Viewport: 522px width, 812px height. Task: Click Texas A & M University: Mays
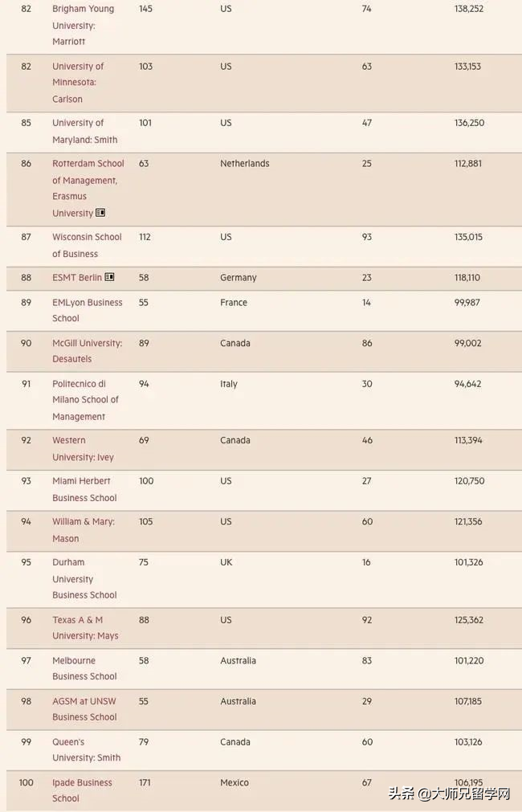85,627
